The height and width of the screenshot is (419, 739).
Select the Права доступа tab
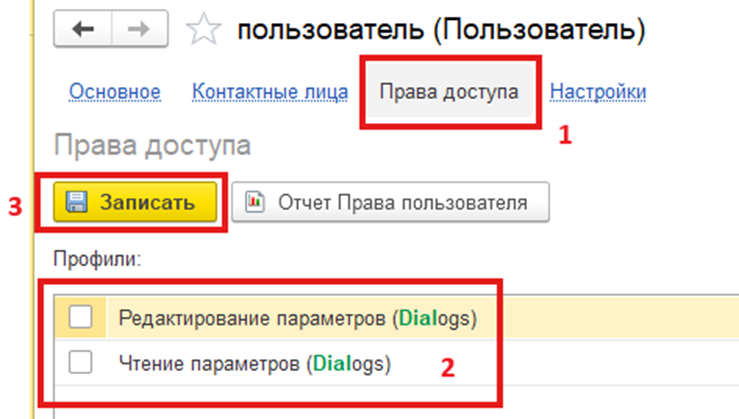pyautogui.click(x=449, y=92)
